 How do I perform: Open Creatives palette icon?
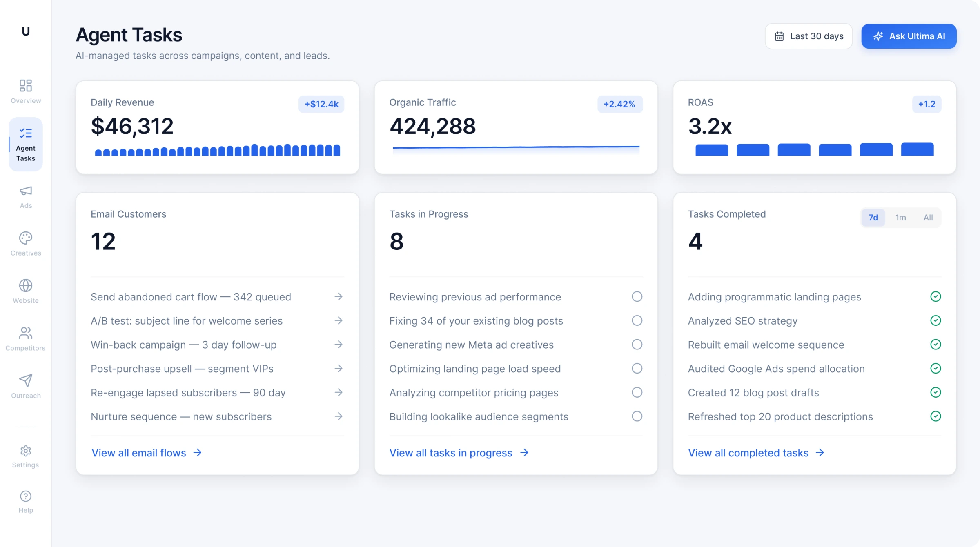[x=26, y=238]
